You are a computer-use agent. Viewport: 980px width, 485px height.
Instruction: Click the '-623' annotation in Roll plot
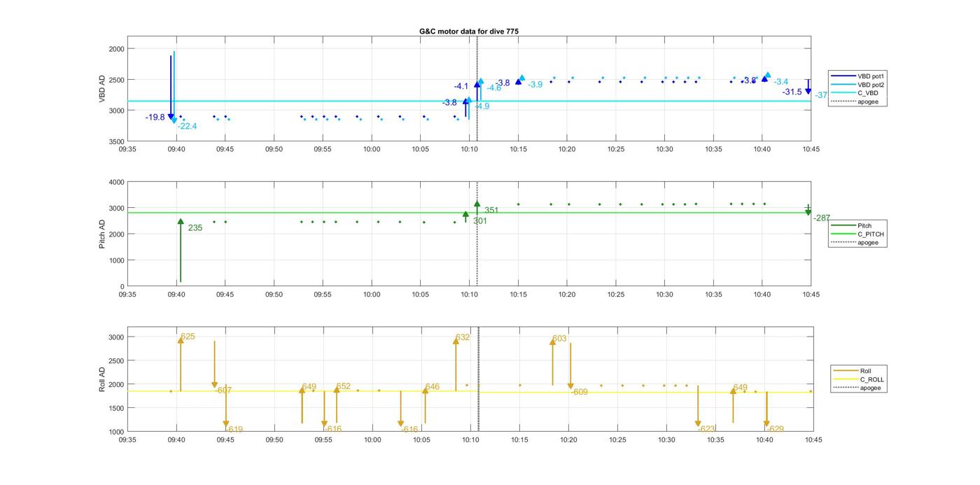pyautogui.click(x=707, y=430)
